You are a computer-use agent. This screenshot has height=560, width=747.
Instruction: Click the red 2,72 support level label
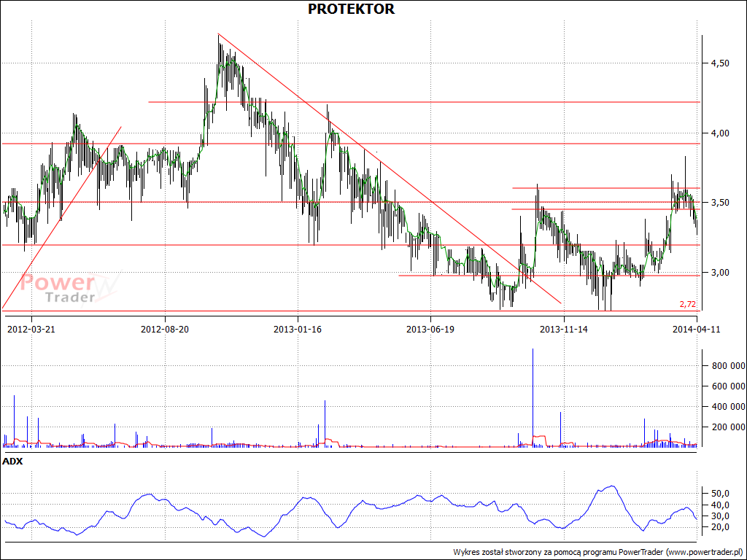click(x=687, y=304)
